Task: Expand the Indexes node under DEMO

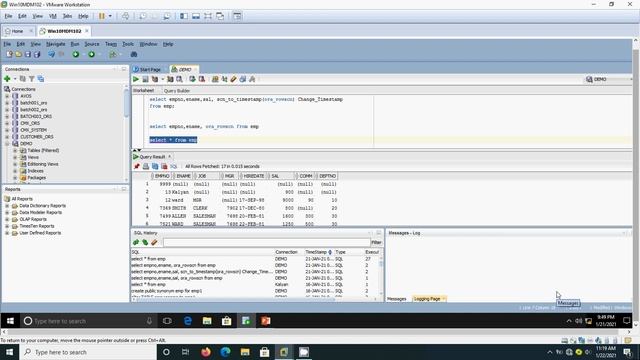Action: (x=15, y=171)
